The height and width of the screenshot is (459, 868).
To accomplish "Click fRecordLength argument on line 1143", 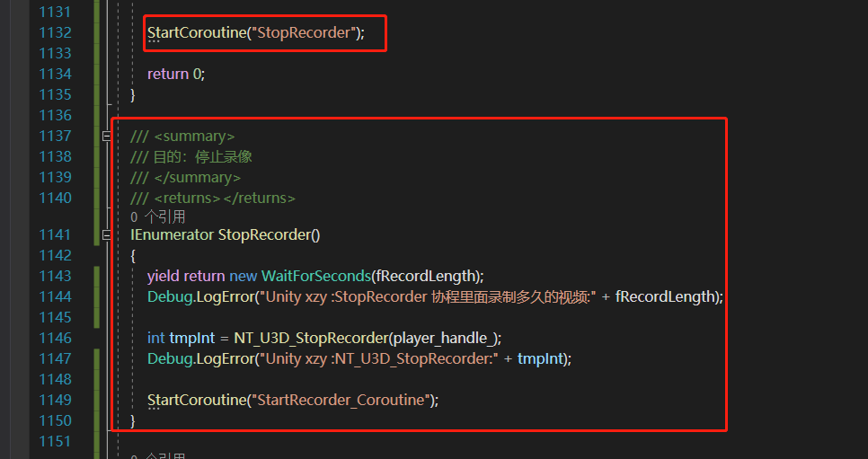I will (426, 276).
